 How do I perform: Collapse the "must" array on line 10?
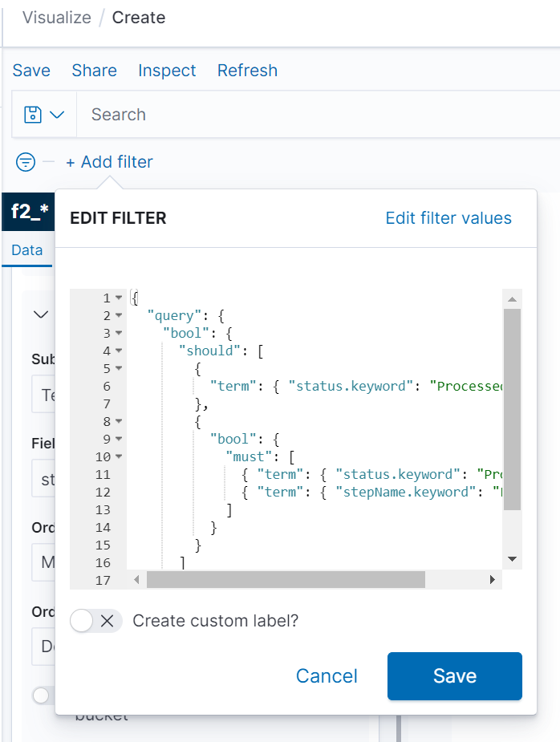(x=119, y=456)
